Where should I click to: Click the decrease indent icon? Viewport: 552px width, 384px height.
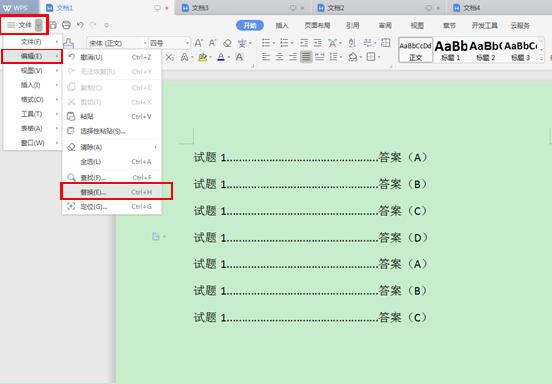click(x=304, y=43)
